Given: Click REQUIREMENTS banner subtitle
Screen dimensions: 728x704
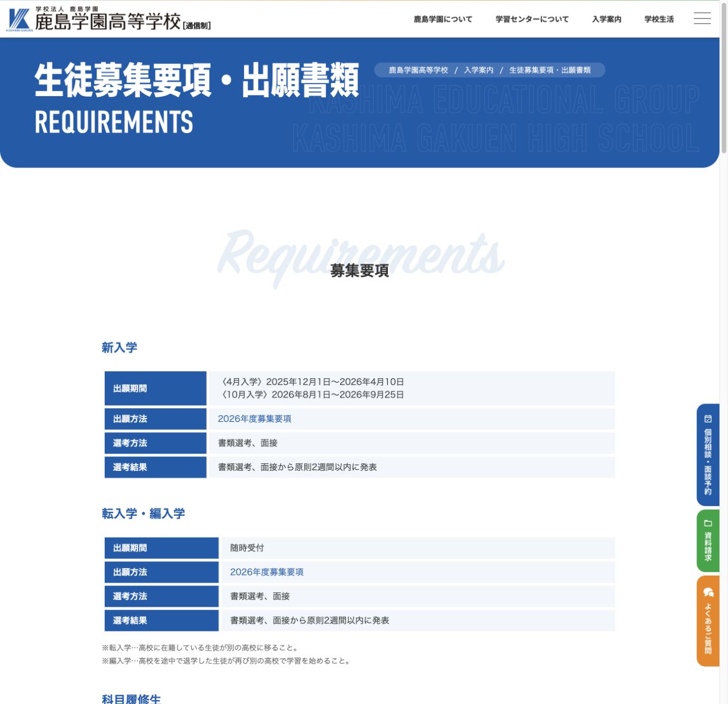Looking at the screenshot, I should tap(114, 122).
